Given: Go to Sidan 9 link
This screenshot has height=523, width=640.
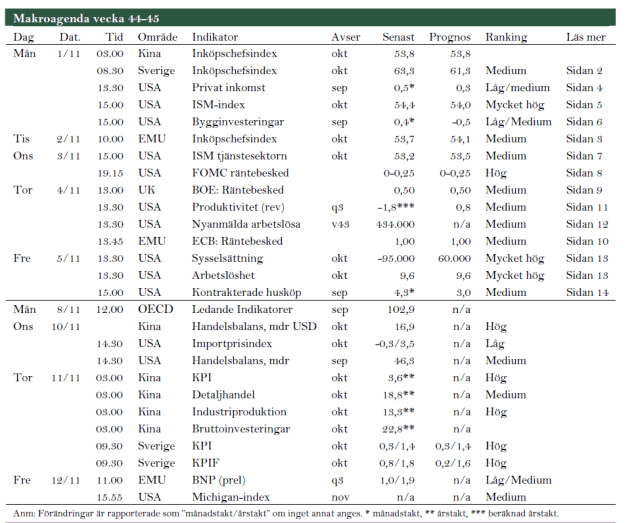Looking at the screenshot, I should point(584,190).
